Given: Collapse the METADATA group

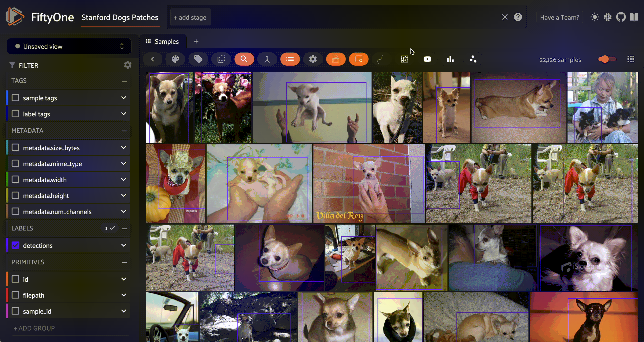Looking at the screenshot, I should pos(125,131).
